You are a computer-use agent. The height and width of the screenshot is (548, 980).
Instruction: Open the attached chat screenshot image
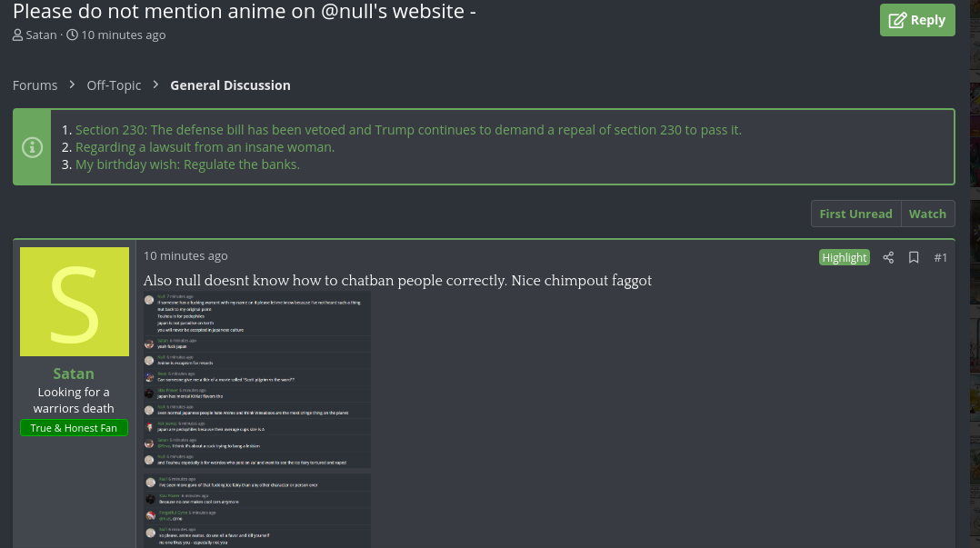click(x=256, y=418)
